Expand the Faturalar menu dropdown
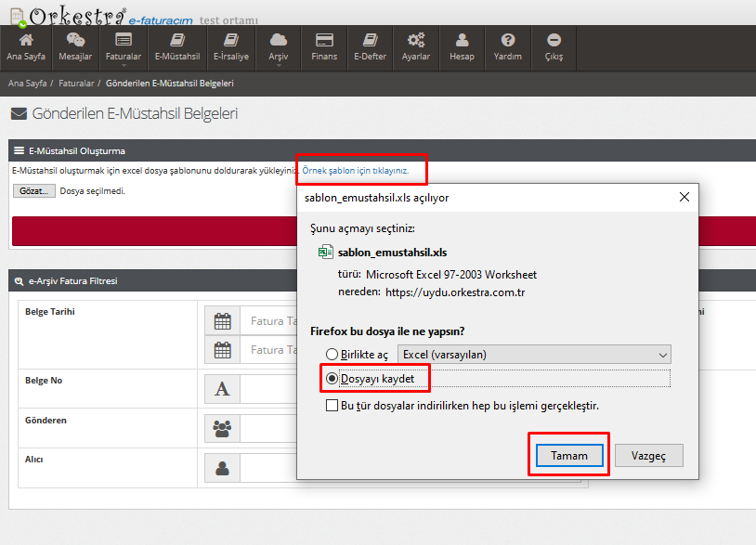The height and width of the screenshot is (545, 756). point(124,48)
